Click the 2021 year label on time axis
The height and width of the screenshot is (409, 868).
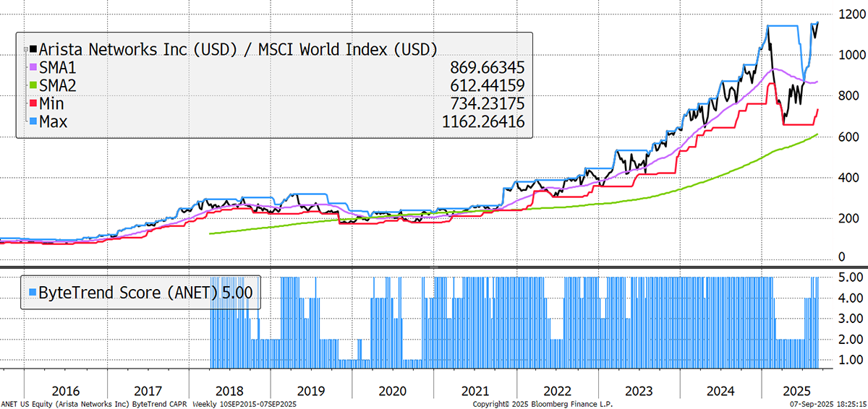tap(475, 391)
